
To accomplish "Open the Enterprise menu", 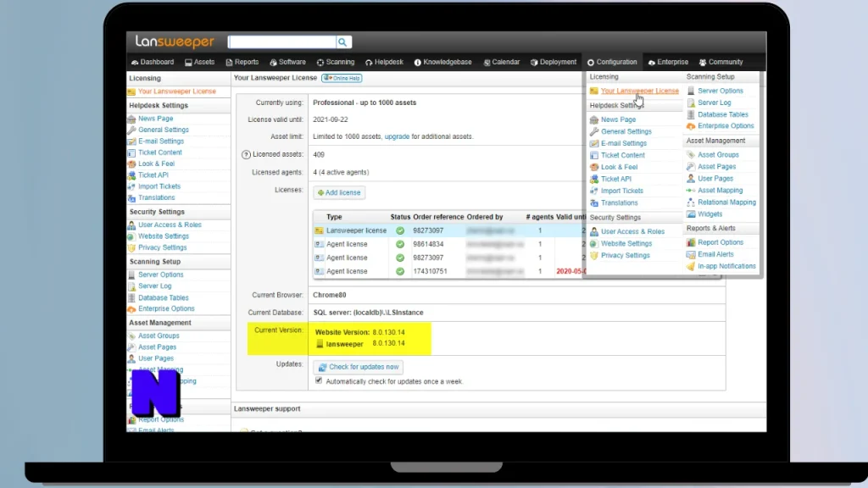I will (668, 62).
